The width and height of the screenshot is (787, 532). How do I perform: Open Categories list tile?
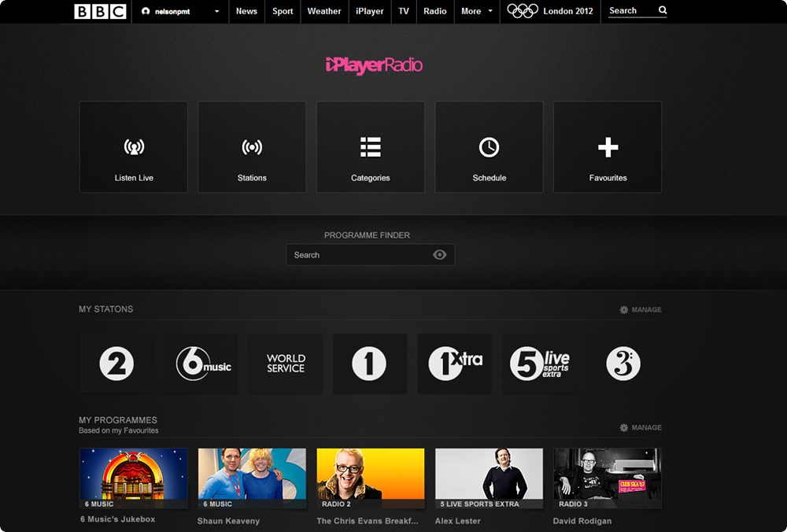pos(371,147)
